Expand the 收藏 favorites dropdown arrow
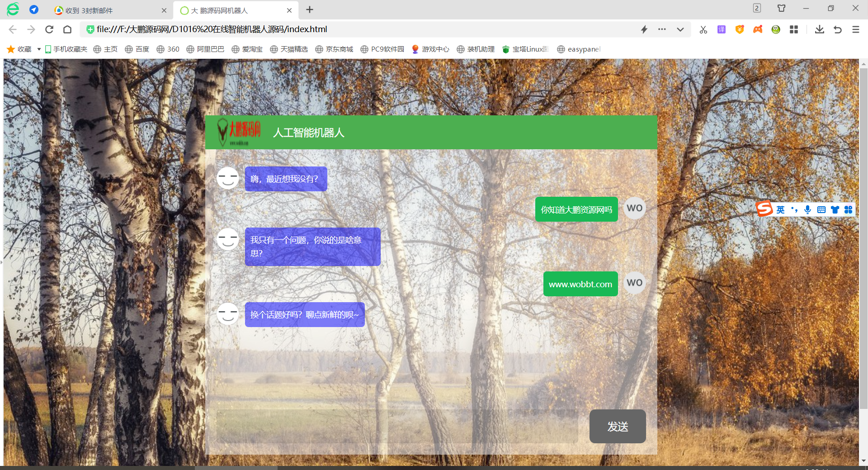Viewport: 868px width, 470px height. (39, 49)
